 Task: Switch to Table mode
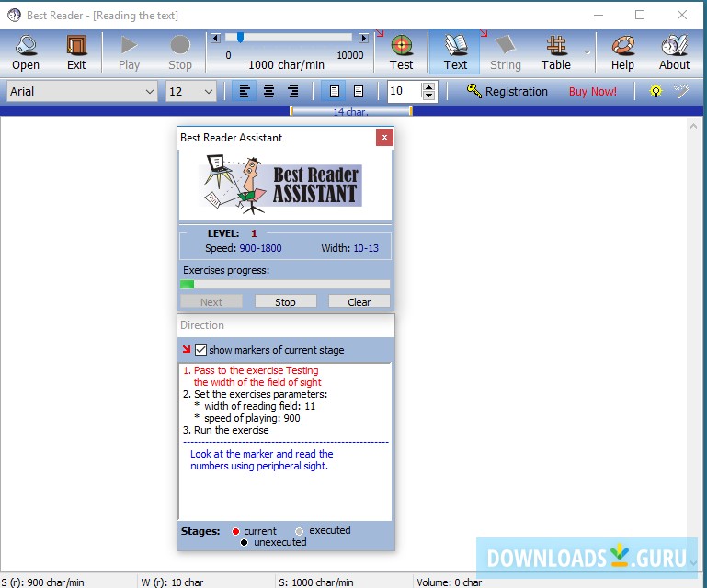(x=556, y=52)
